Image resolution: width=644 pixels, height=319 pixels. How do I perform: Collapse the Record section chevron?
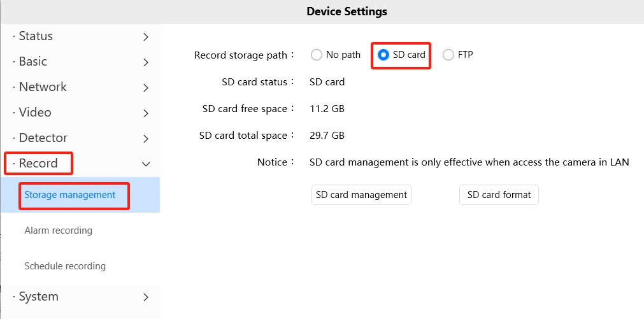146,164
